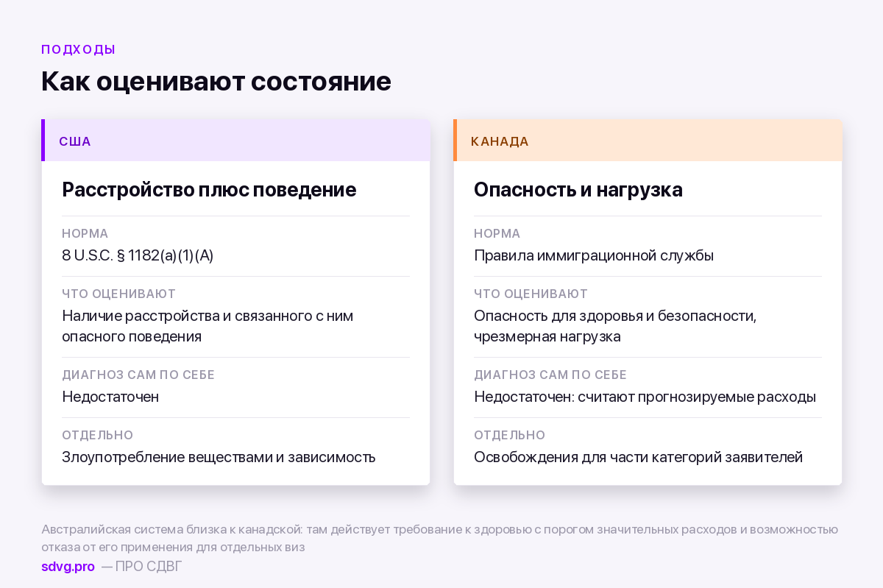Open the sdvg.pro link in footer

pyautogui.click(x=68, y=567)
